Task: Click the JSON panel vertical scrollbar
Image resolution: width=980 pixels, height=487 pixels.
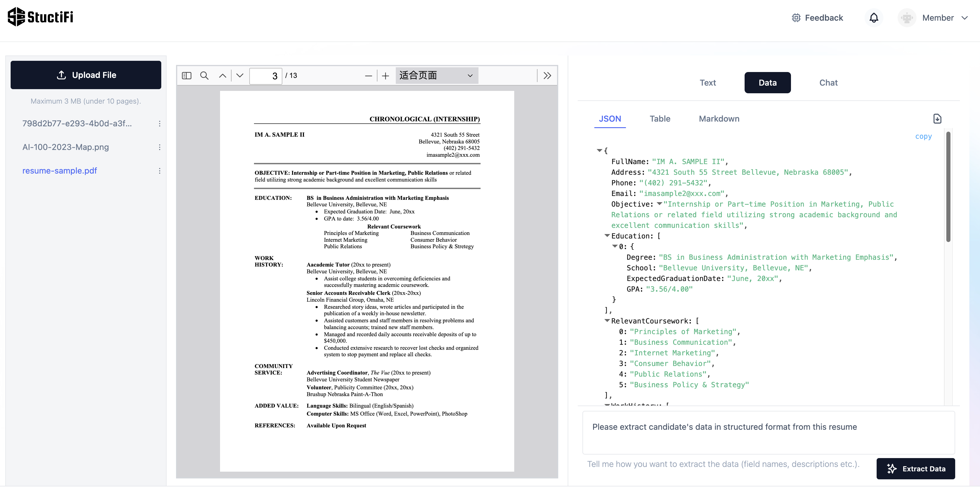Action: coord(948,186)
